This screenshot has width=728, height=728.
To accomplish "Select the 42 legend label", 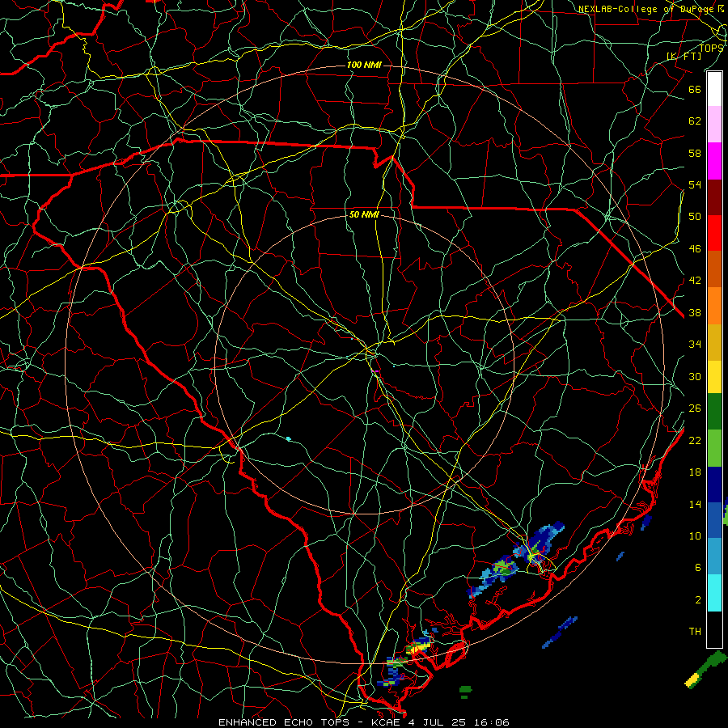I will pos(695,280).
